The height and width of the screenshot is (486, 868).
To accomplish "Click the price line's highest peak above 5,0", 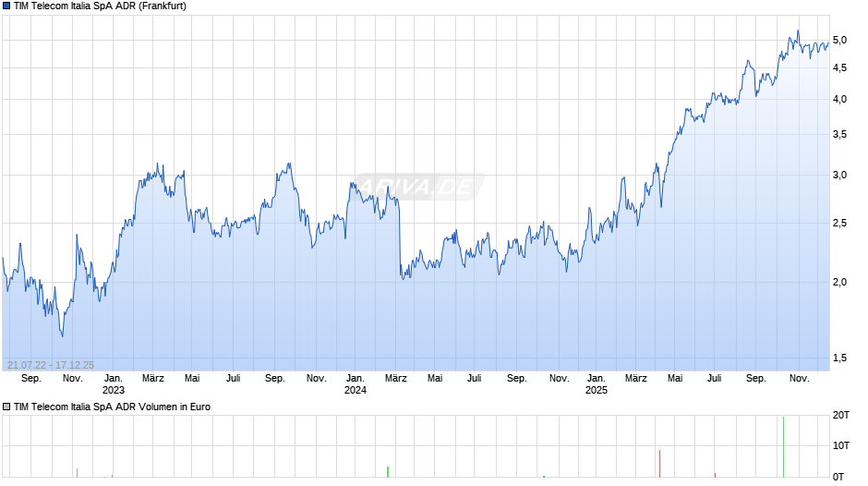I will [x=798, y=31].
